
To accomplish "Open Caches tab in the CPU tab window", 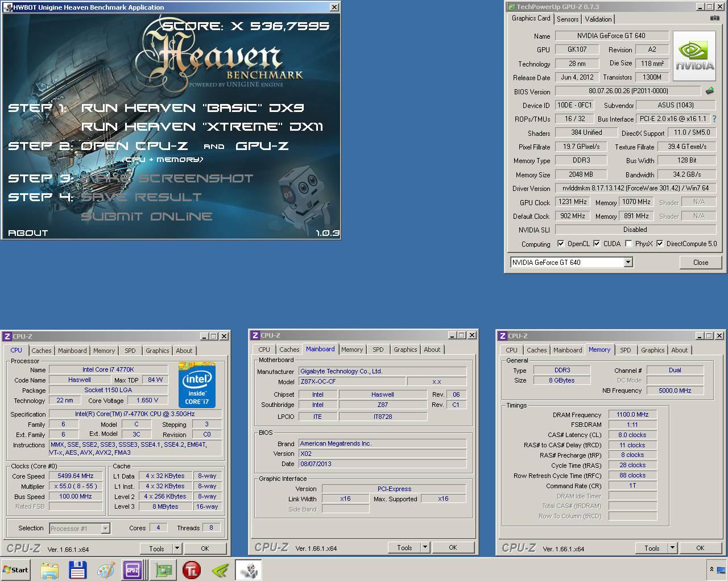I will [42, 351].
